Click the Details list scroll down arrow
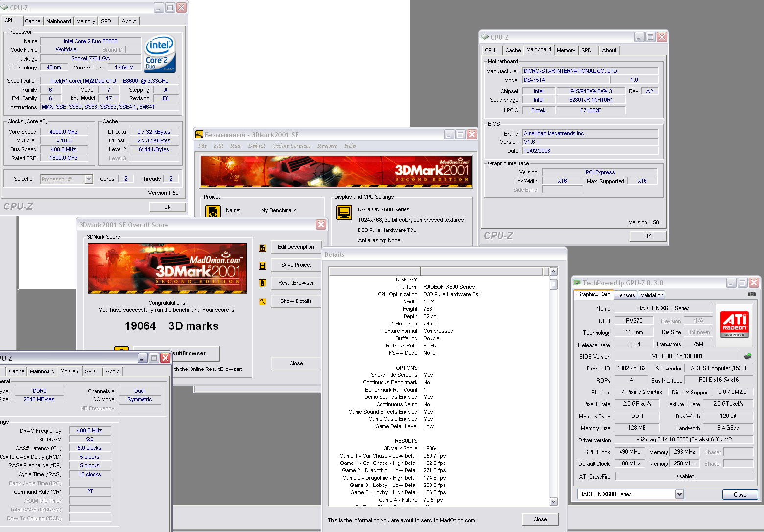Image resolution: width=764 pixels, height=532 pixels. point(554,501)
